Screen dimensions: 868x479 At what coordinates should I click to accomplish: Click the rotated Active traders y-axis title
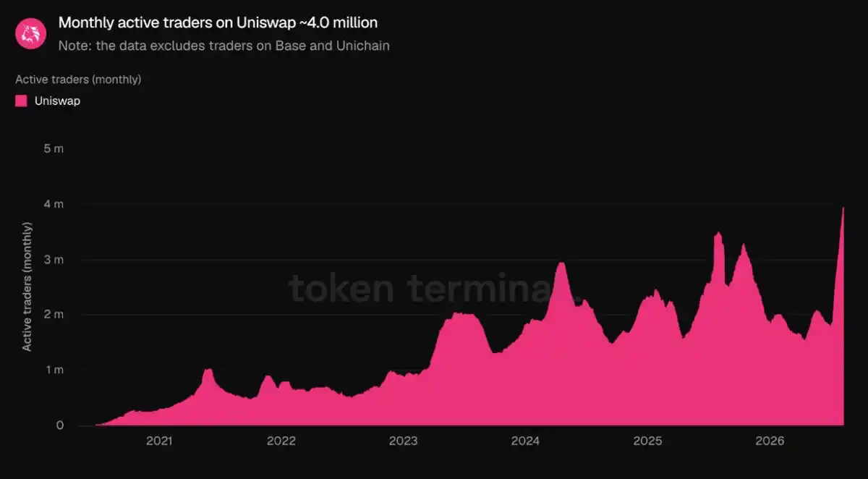pos(27,286)
